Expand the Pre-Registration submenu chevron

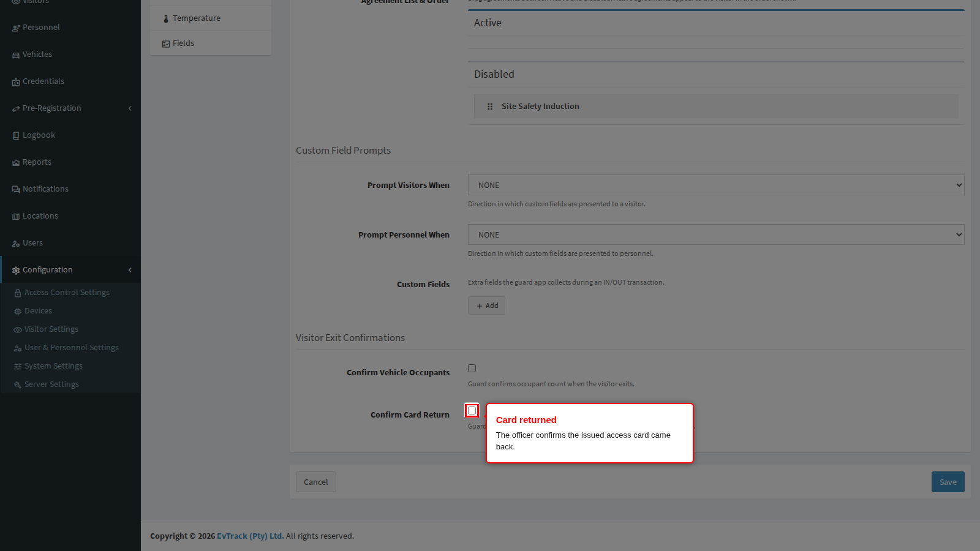(130, 108)
